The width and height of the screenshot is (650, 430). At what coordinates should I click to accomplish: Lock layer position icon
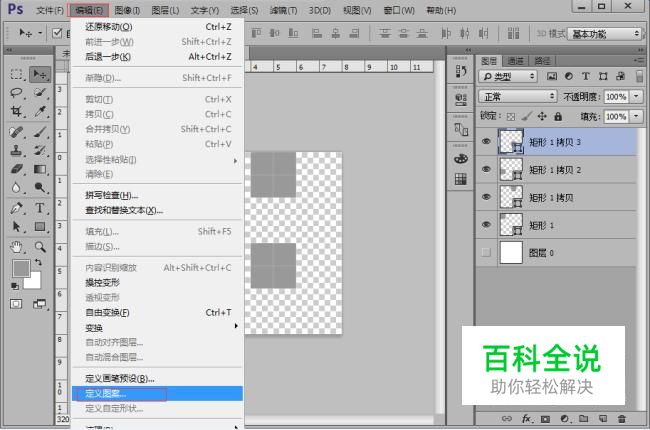click(x=542, y=117)
